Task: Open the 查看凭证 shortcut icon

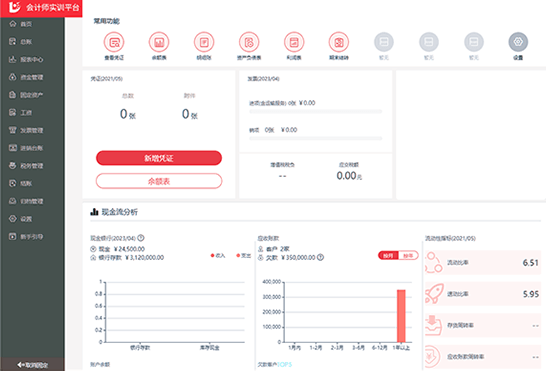Action: pos(114,42)
